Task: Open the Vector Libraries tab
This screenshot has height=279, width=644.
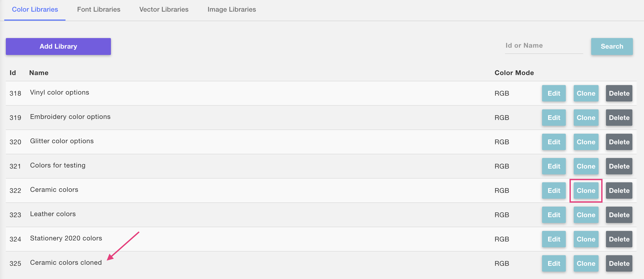Action: (164, 10)
